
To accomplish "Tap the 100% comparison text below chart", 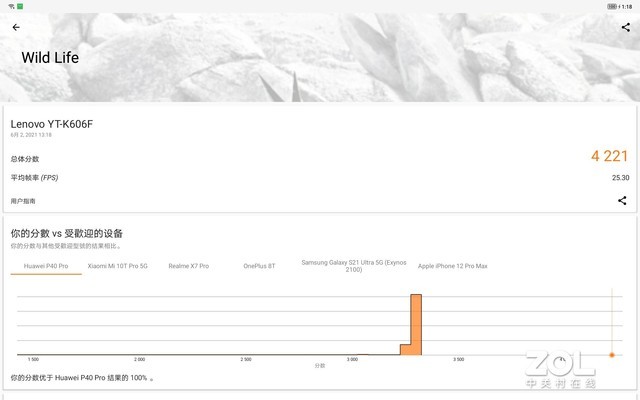I will pos(82,378).
